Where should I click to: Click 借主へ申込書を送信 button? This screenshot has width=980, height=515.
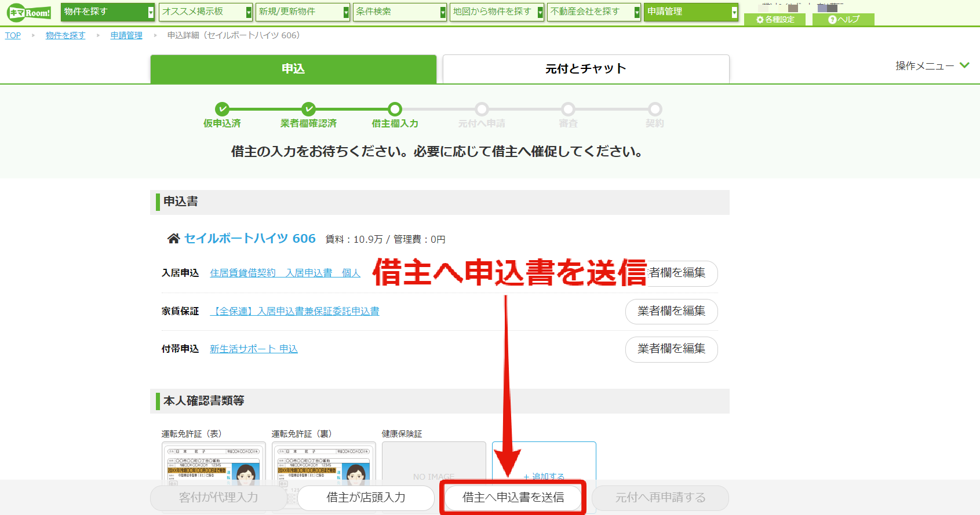point(513,498)
